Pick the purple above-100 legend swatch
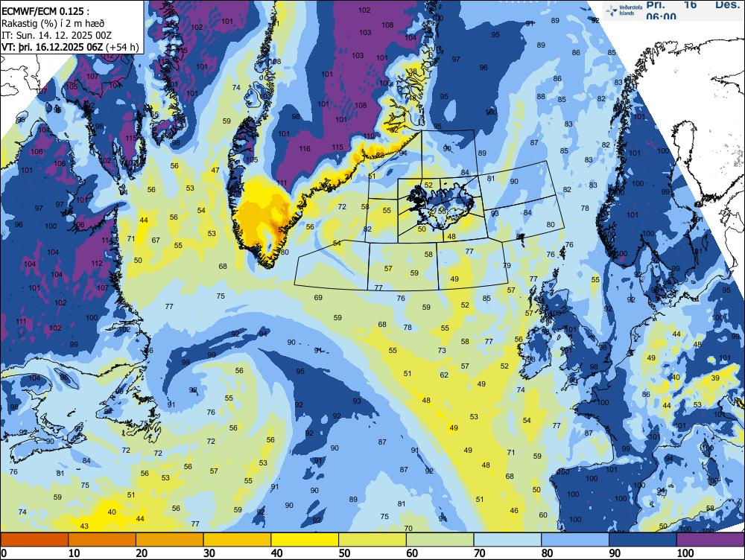745x560 pixels. point(710,539)
